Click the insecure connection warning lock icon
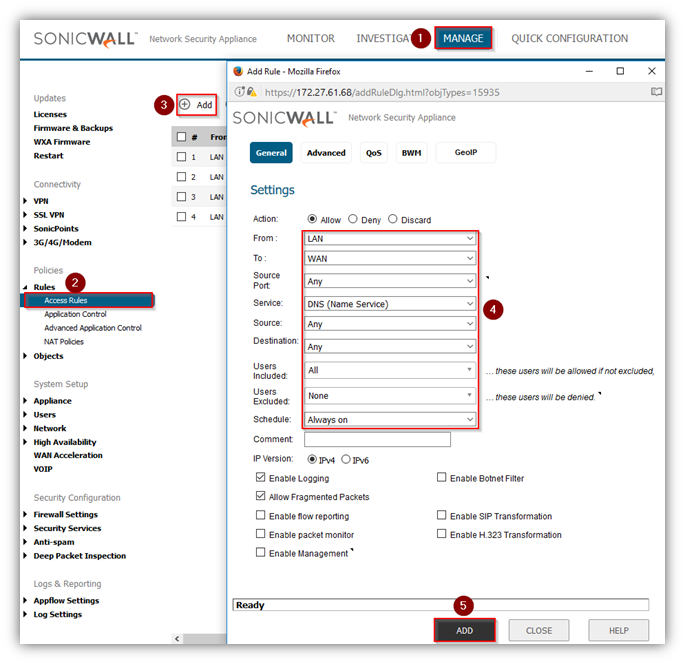685x664 pixels. click(252, 92)
